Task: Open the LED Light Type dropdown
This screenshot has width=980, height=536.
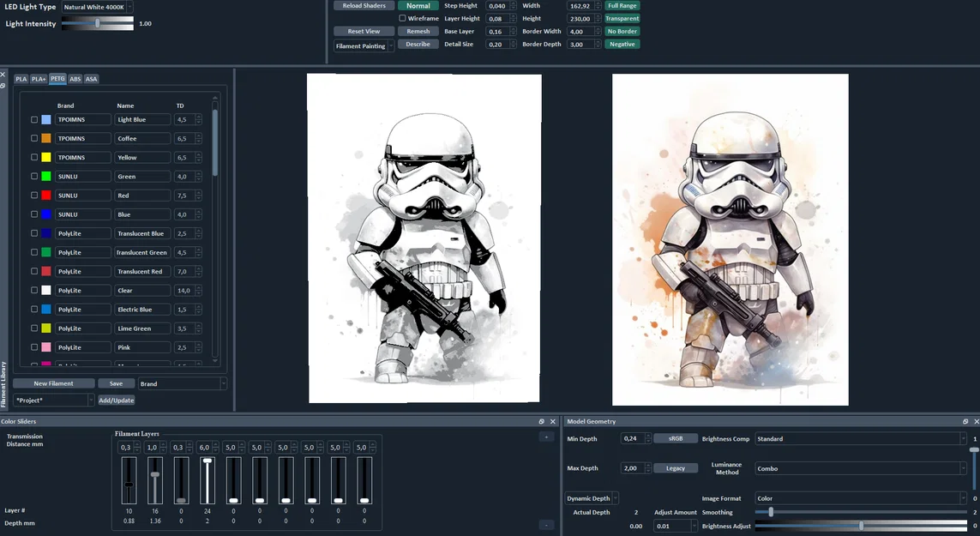Action: tap(98, 7)
